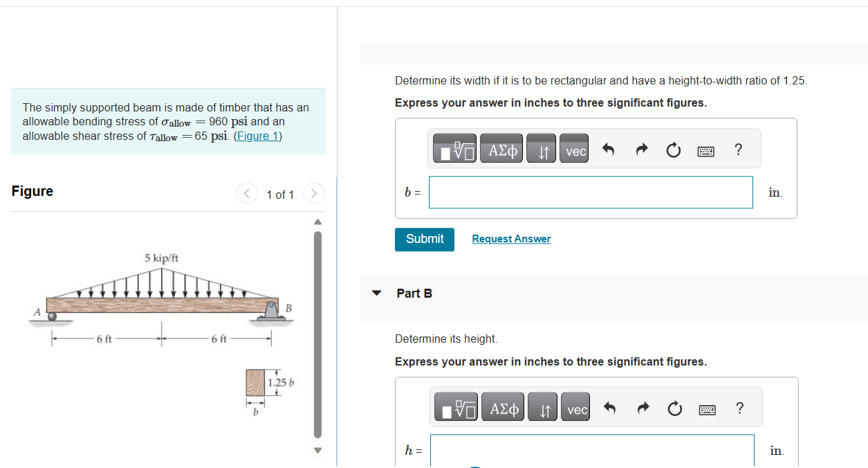This screenshot has width=868, height=468.
Task: Reset Part A input with the circular arrow icon
Action: [x=673, y=149]
